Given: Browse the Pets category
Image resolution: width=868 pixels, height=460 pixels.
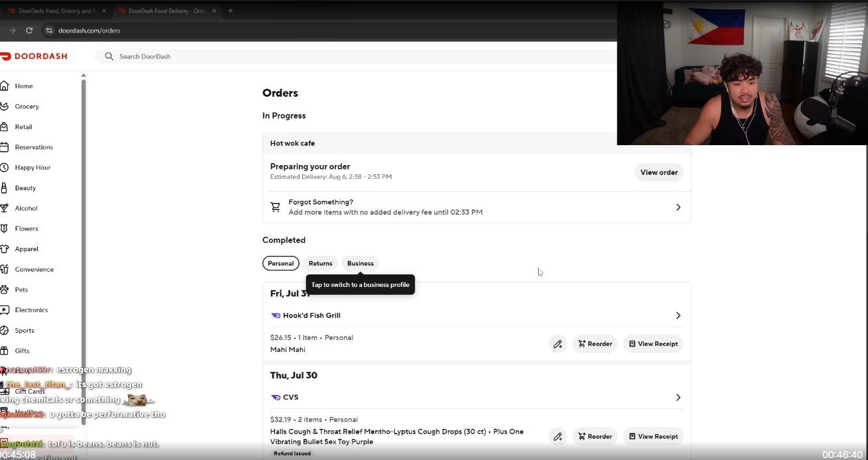Looking at the screenshot, I should click(21, 290).
